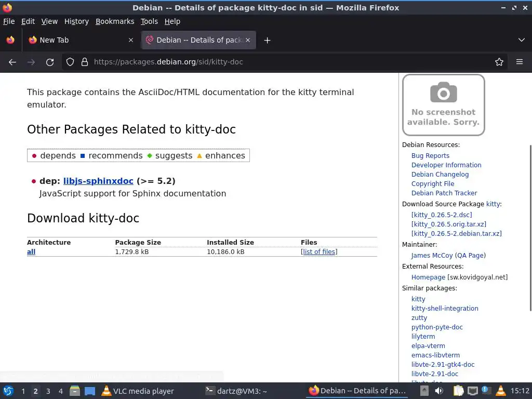The image size is (532, 399).
Task: Open the kitty source package link
Action: [493, 204]
